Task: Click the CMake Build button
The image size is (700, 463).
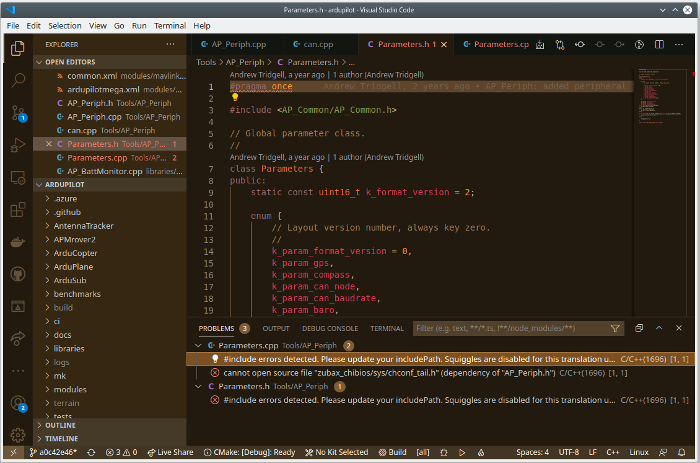Action: 392,452
